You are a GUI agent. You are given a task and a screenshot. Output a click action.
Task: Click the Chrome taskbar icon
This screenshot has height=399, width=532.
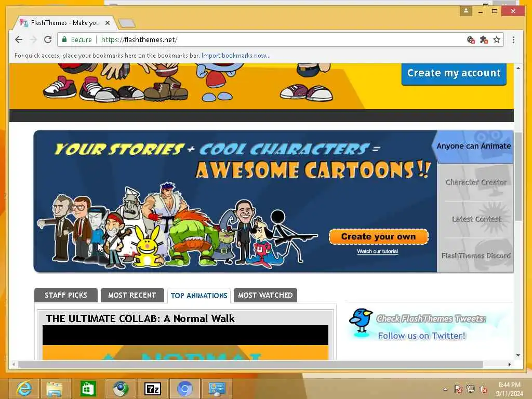tap(185, 389)
